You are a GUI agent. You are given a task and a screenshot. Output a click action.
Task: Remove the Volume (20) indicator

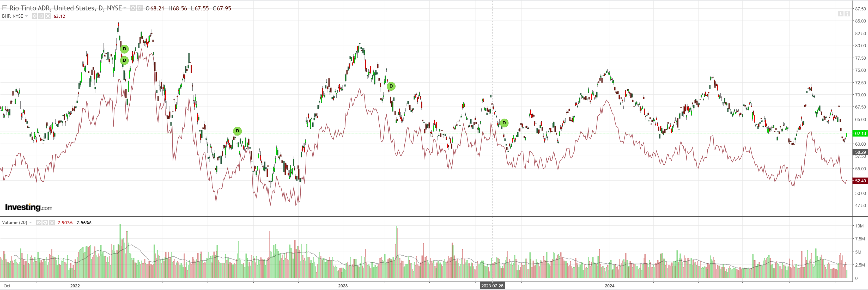(52, 223)
